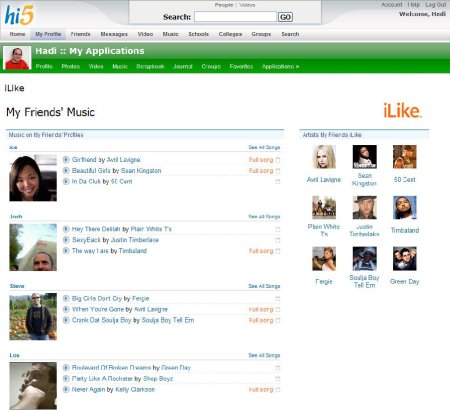Play When You're Gone by Avril Lavigne

coord(66,309)
